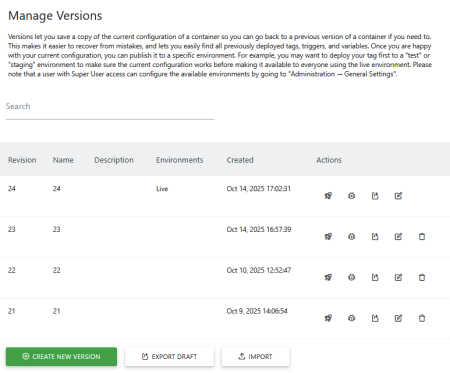The image size is (450, 373).
Task: Edit version 22 with pencil icon
Action: [x=398, y=277]
